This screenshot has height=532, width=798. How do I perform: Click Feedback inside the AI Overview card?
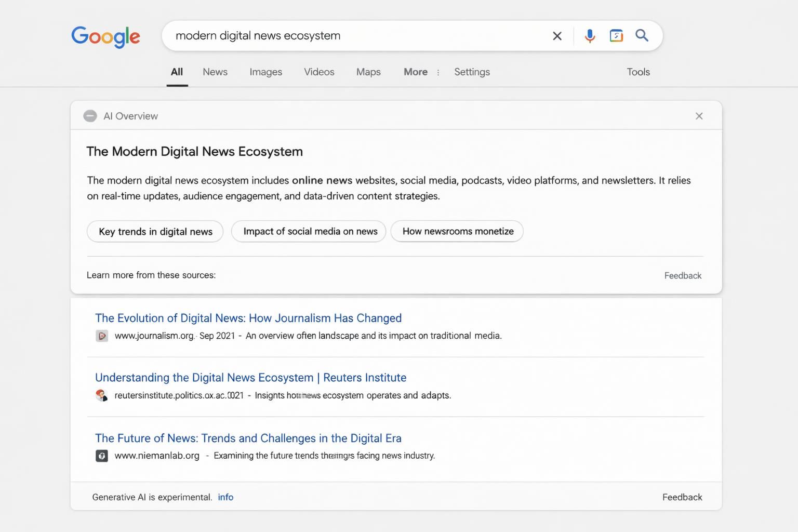683,275
